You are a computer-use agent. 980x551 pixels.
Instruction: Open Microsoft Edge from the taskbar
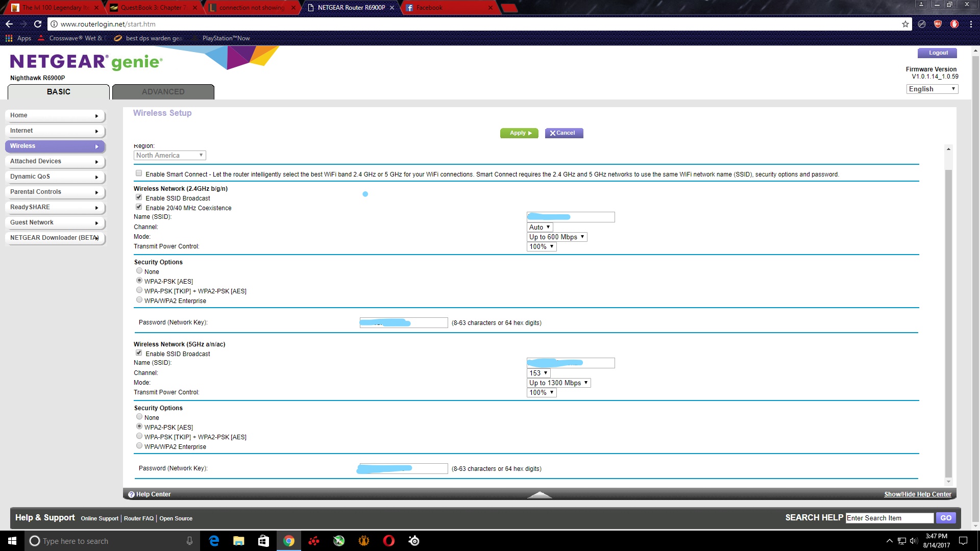point(214,541)
